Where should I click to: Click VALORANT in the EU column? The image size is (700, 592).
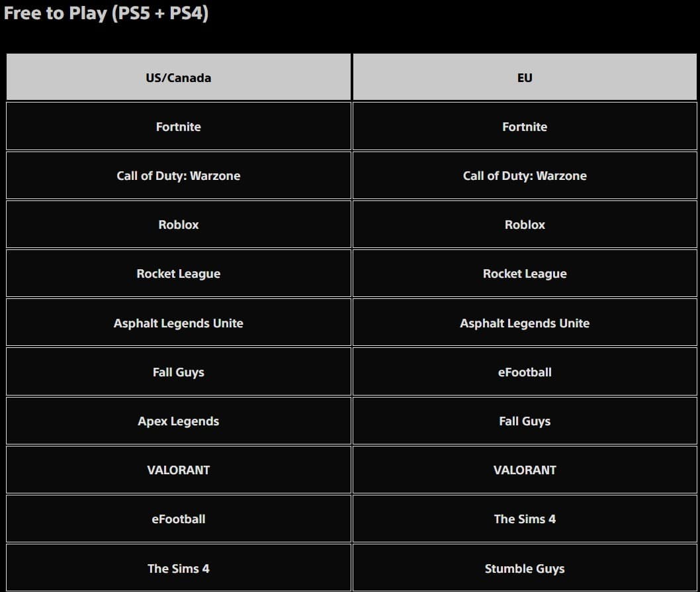(525, 470)
